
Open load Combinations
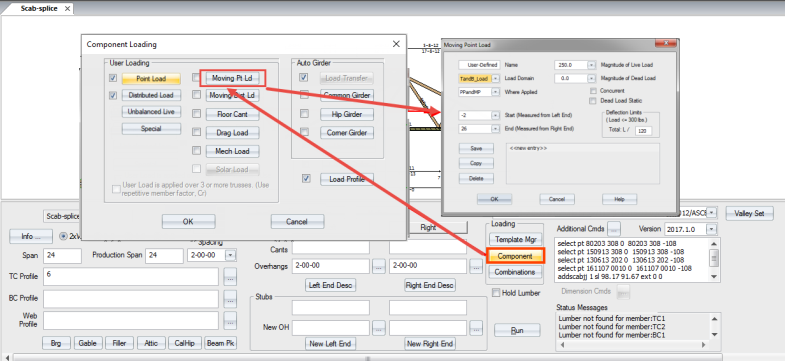(516, 272)
